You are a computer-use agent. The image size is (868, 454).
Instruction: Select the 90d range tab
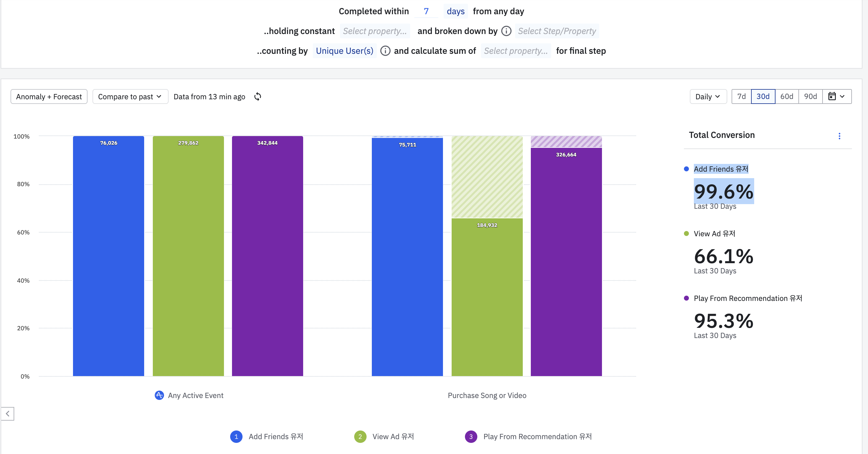[x=810, y=97]
